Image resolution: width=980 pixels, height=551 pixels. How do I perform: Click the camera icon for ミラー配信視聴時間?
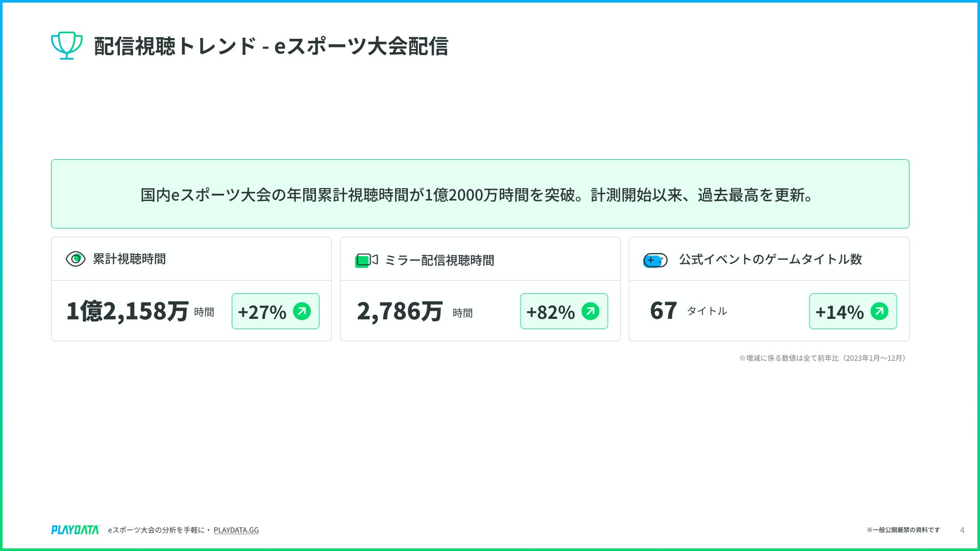pyautogui.click(x=366, y=260)
